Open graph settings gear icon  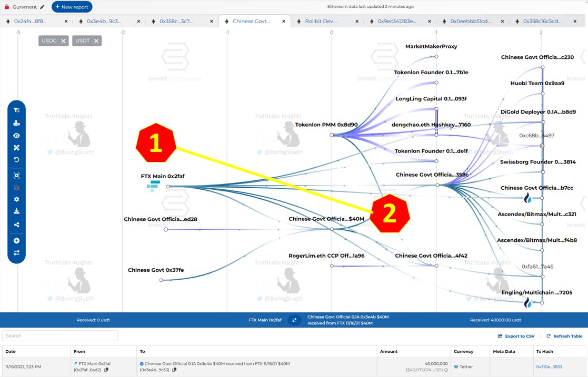(16, 199)
